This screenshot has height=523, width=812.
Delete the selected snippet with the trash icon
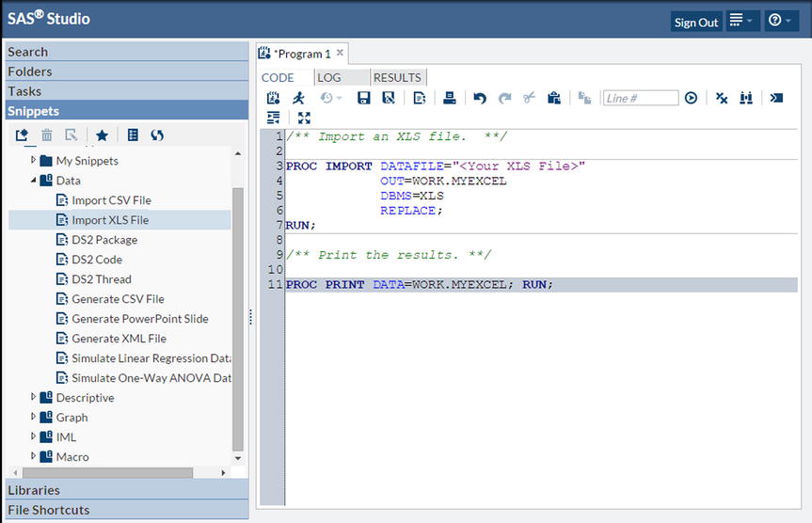click(x=47, y=135)
